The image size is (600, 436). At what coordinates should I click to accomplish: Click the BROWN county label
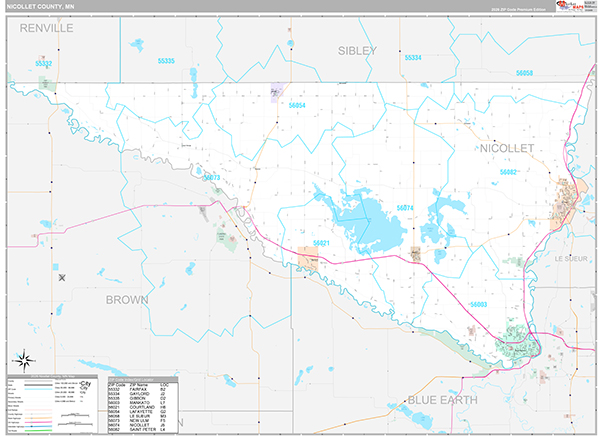(x=127, y=300)
